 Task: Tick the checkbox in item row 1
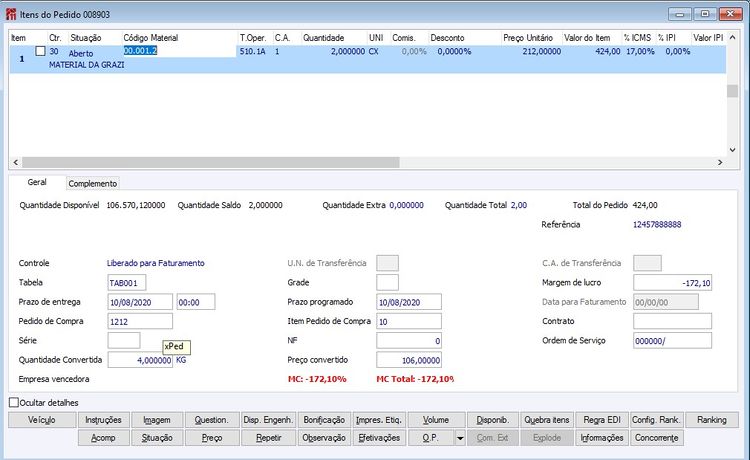tap(41, 51)
